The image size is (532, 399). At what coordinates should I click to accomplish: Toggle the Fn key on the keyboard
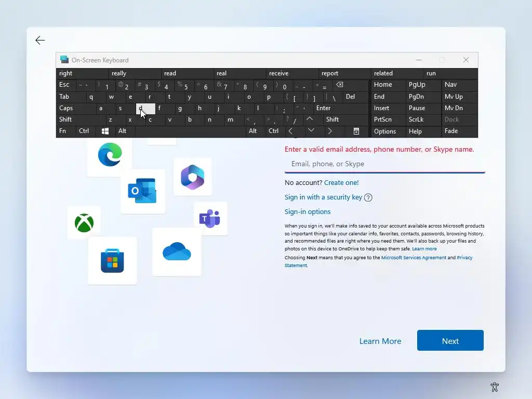(x=66, y=131)
